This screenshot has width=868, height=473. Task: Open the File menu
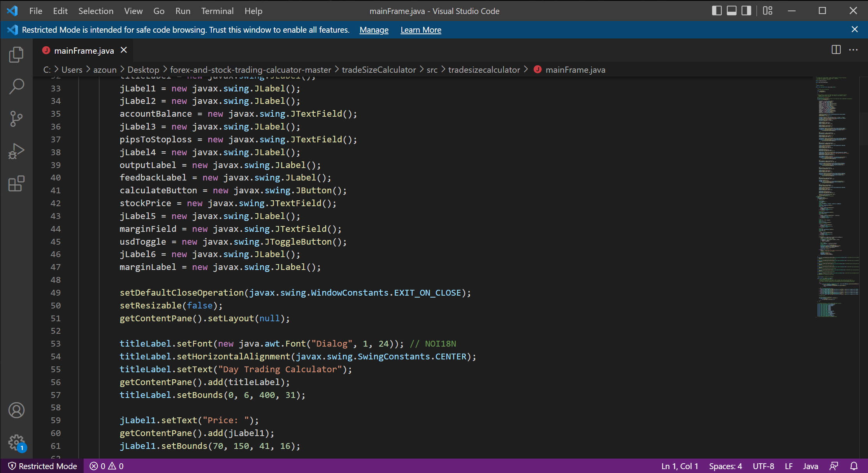coord(36,11)
